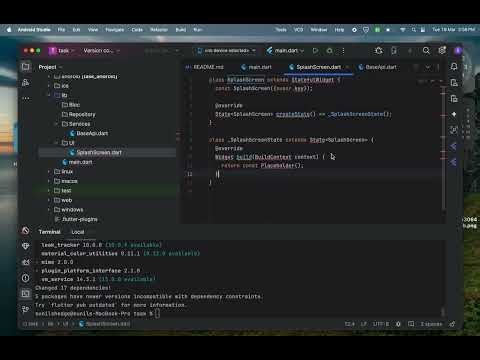The height and width of the screenshot is (360, 480).
Task: Open Notifications bell in right sidebar
Action: [x=454, y=67]
